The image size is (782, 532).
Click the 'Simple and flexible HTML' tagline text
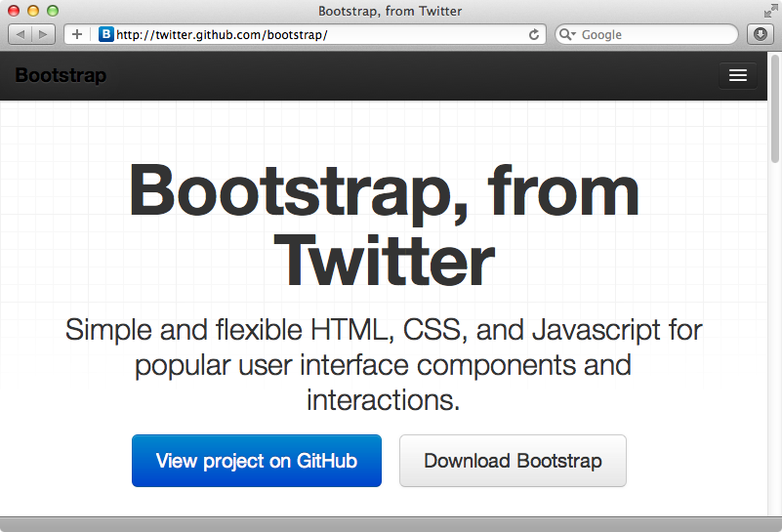pyautogui.click(x=383, y=364)
